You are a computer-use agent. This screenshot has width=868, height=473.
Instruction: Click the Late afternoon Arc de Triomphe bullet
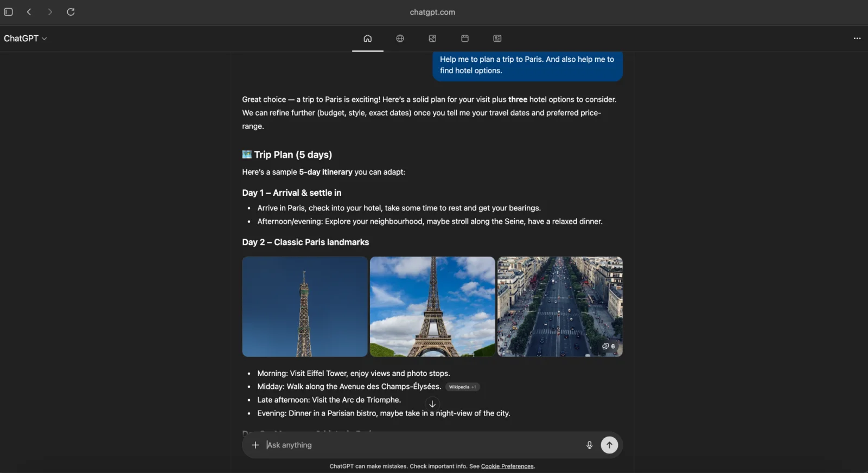(329, 400)
